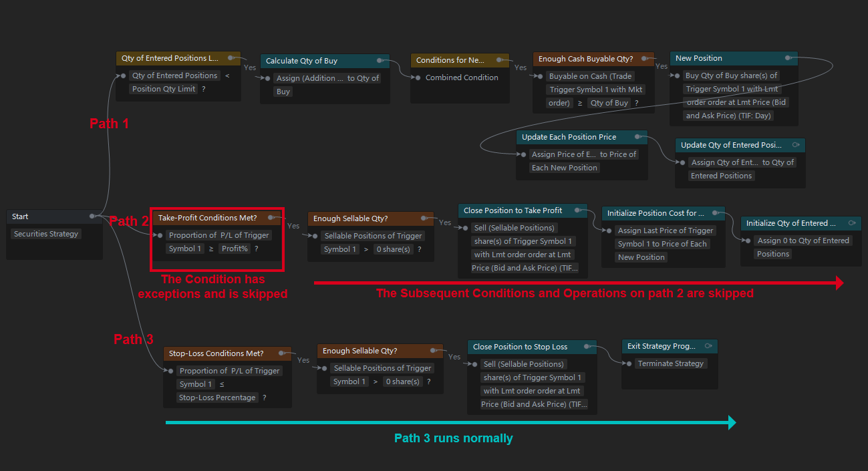Click Yes label after Take-Profit Conditions Met?

293,226
